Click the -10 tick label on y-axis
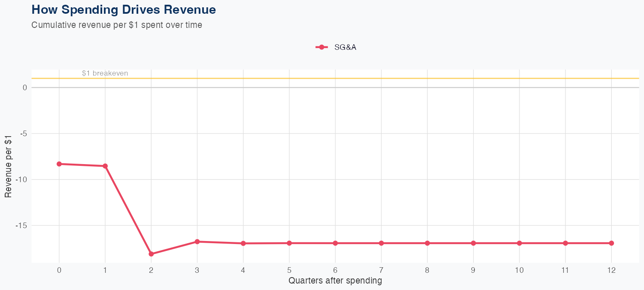 click(21, 179)
